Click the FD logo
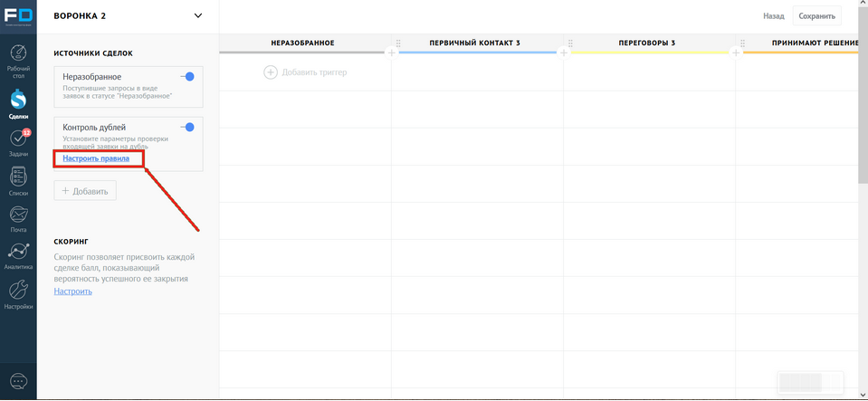 tap(18, 16)
